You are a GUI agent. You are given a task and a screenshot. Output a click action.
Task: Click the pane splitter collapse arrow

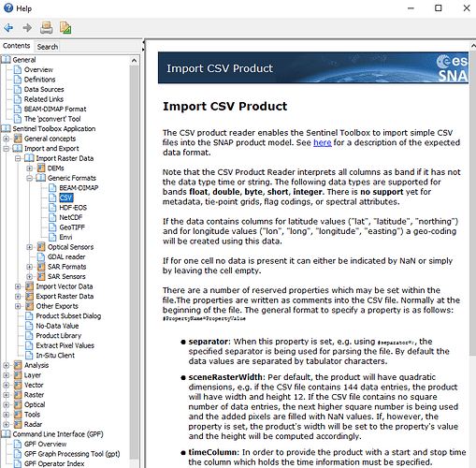pos(143,42)
